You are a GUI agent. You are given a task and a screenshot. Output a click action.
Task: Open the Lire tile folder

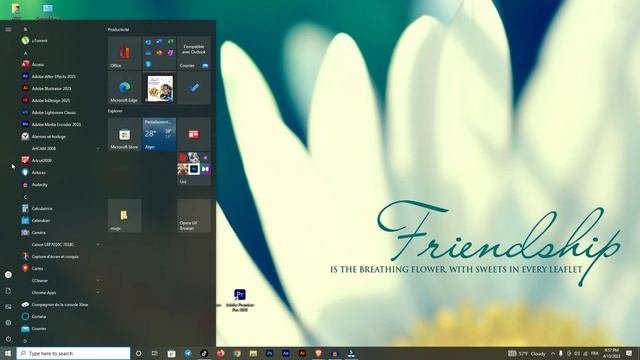pos(194,169)
